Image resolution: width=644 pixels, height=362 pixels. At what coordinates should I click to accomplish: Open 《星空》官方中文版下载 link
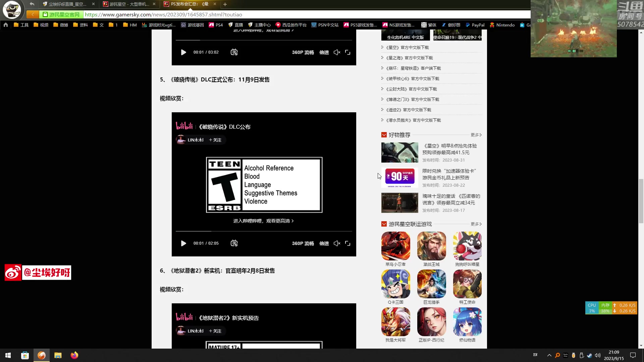tap(407, 48)
